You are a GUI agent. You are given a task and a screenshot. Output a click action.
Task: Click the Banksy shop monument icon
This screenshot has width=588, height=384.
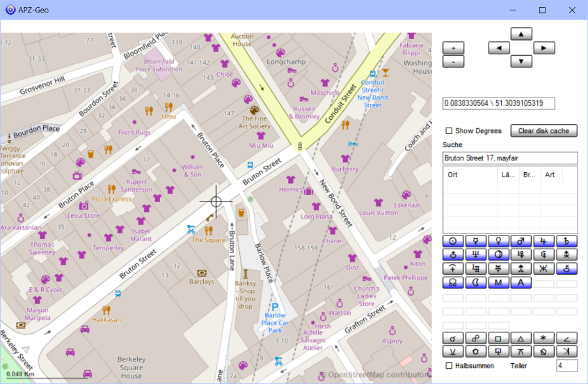pos(246,273)
